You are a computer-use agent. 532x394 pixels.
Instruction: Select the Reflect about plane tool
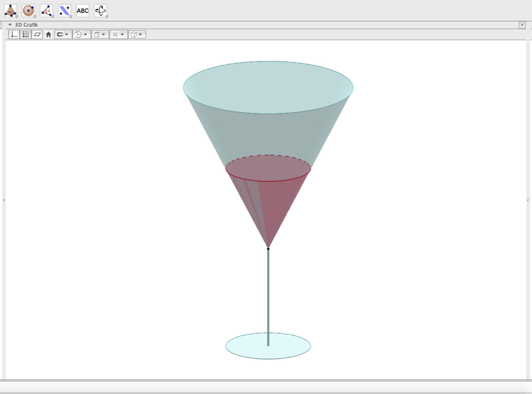click(x=65, y=10)
